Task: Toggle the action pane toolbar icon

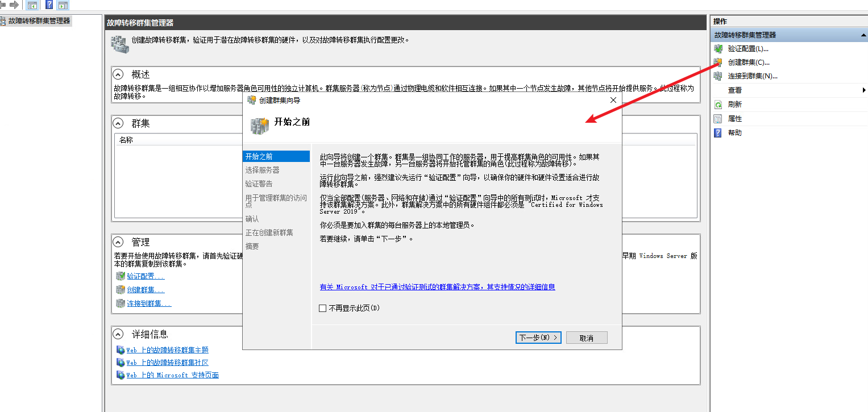Action: (x=63, y=5)
